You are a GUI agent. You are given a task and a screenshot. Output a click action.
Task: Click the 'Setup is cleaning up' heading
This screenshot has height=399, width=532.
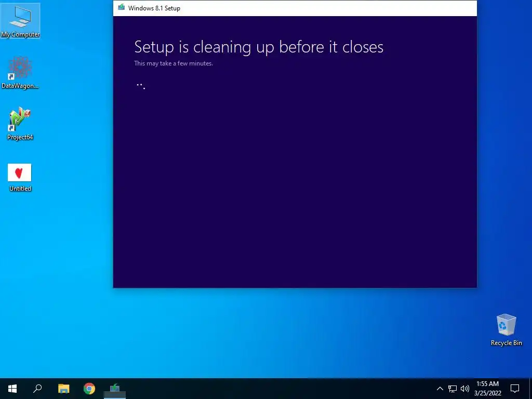[x=259, y=47]
